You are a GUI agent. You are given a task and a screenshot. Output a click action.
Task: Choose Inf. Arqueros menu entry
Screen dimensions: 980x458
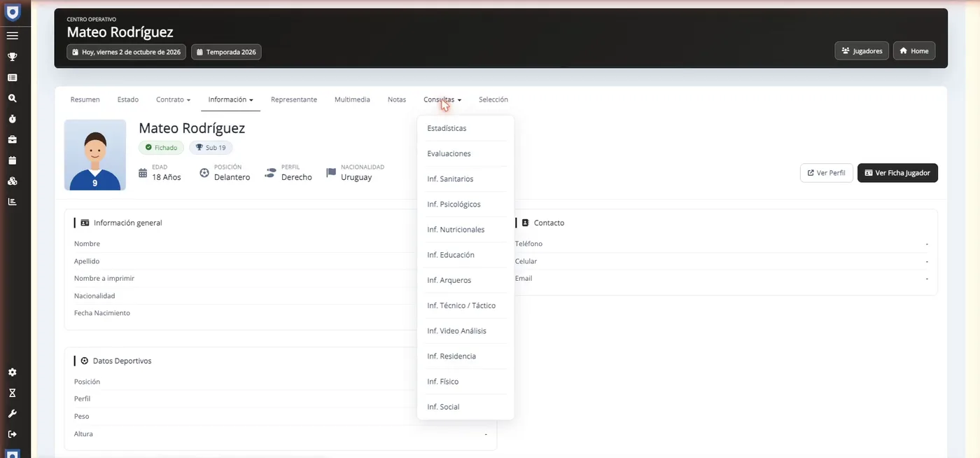[x=465, y=280]
